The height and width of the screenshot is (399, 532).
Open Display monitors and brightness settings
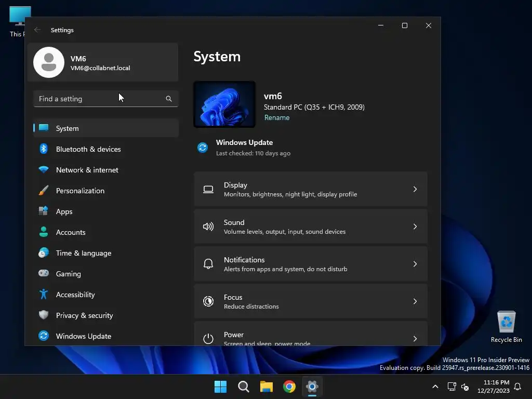(x=311, y=189)
